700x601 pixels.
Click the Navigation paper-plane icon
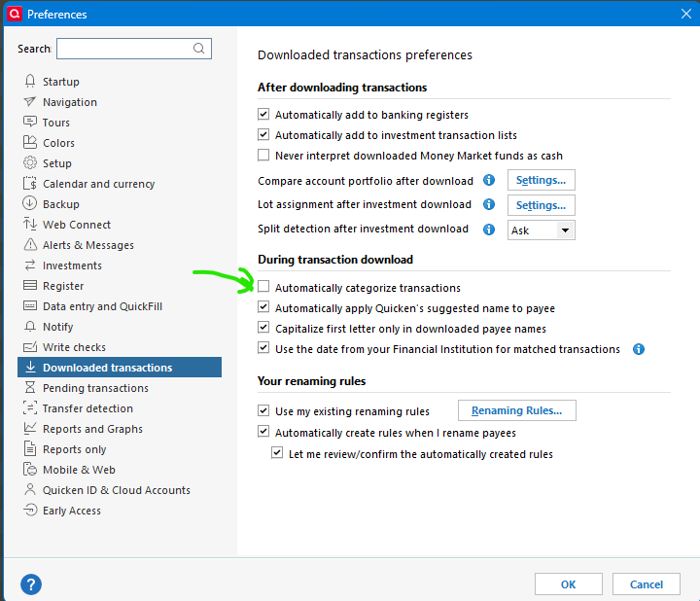(x=30, y=102)
